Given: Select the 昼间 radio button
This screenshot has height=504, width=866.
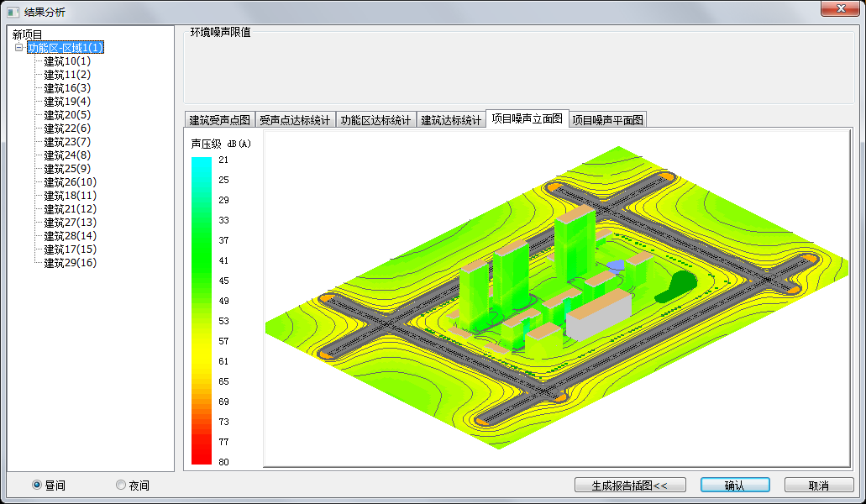Looking at the screenshot, I should pos(37,485).
